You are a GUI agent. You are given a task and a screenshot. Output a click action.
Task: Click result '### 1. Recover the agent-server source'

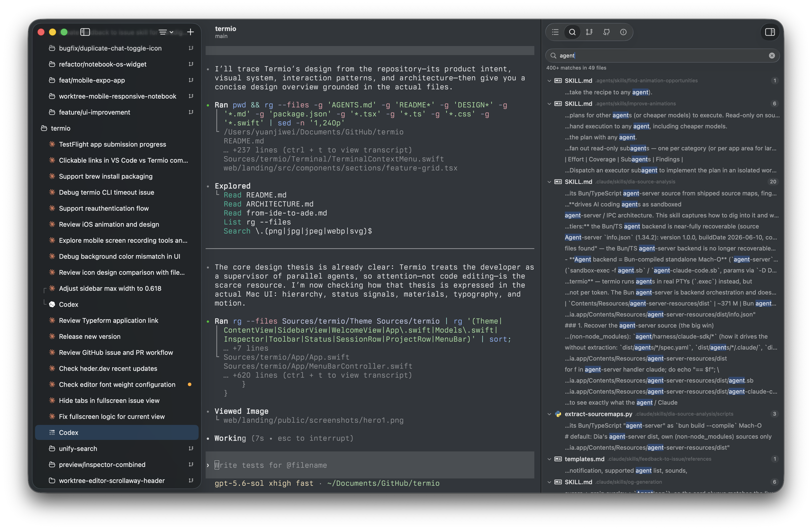coord(639,326)
